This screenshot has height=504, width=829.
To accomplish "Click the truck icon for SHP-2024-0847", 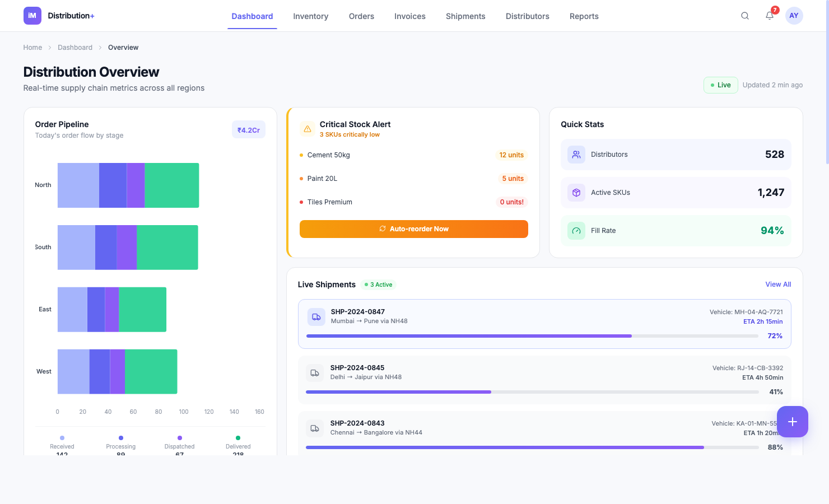I will pos(316,317).
